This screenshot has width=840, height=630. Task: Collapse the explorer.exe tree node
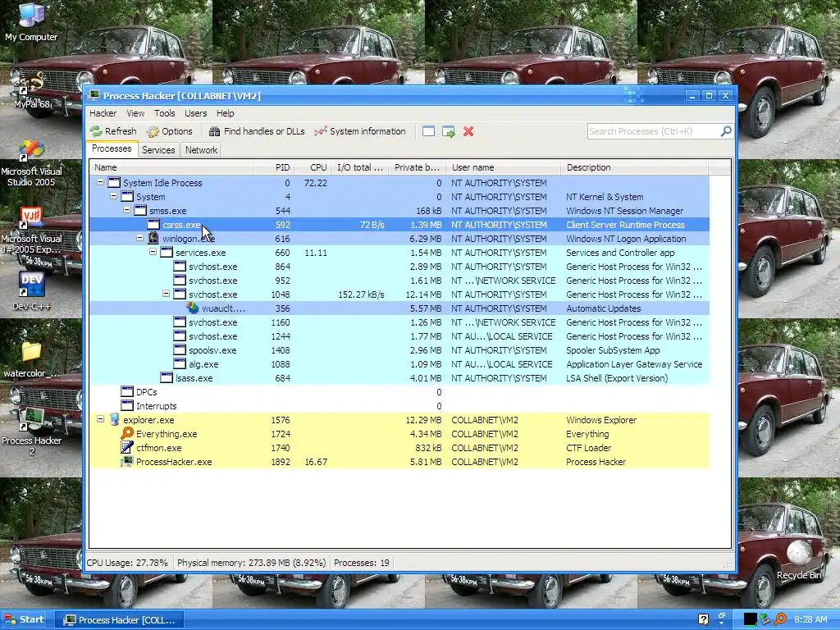click(x=100, y=419)
